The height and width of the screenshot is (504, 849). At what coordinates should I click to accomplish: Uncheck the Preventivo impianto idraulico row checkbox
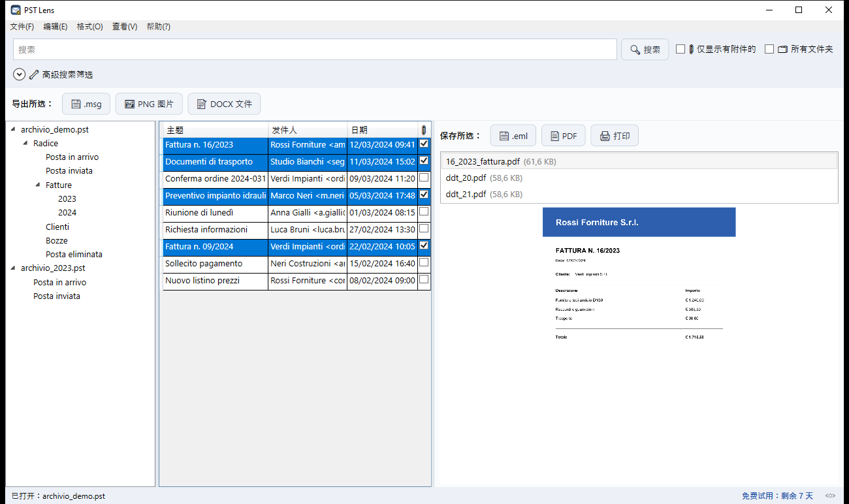(424, 195)
